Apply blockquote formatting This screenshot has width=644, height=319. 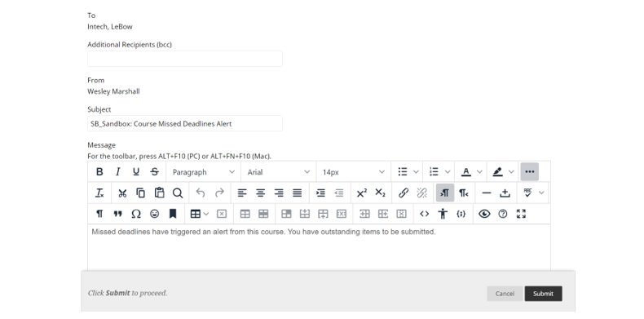click(118, 214)
